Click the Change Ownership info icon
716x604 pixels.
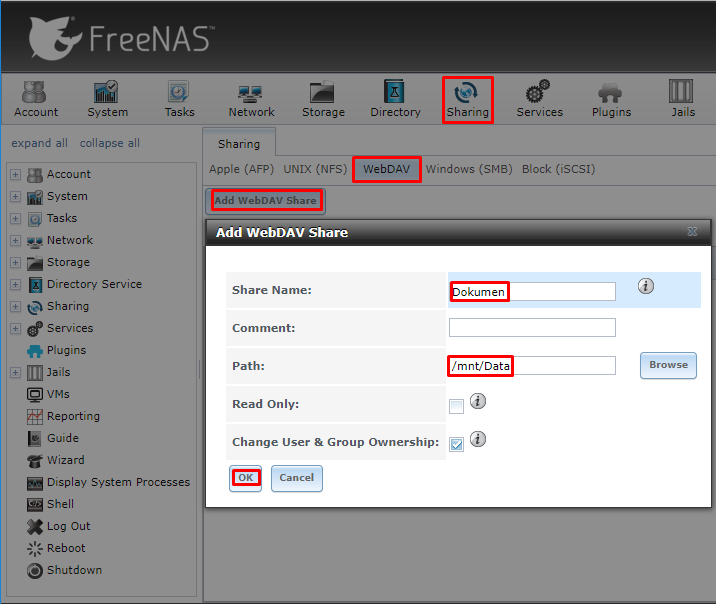pyautogui.click(x=478, y=439)
